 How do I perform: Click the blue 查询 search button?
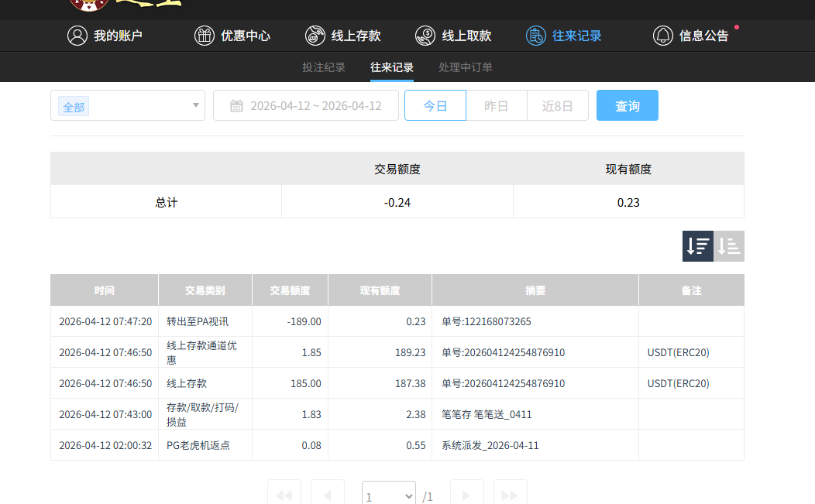point(628,106)
